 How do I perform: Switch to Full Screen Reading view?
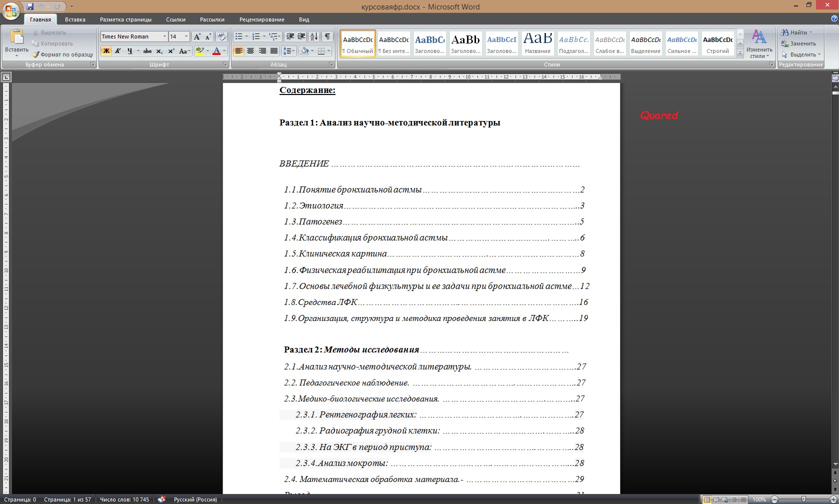[716, 499]
